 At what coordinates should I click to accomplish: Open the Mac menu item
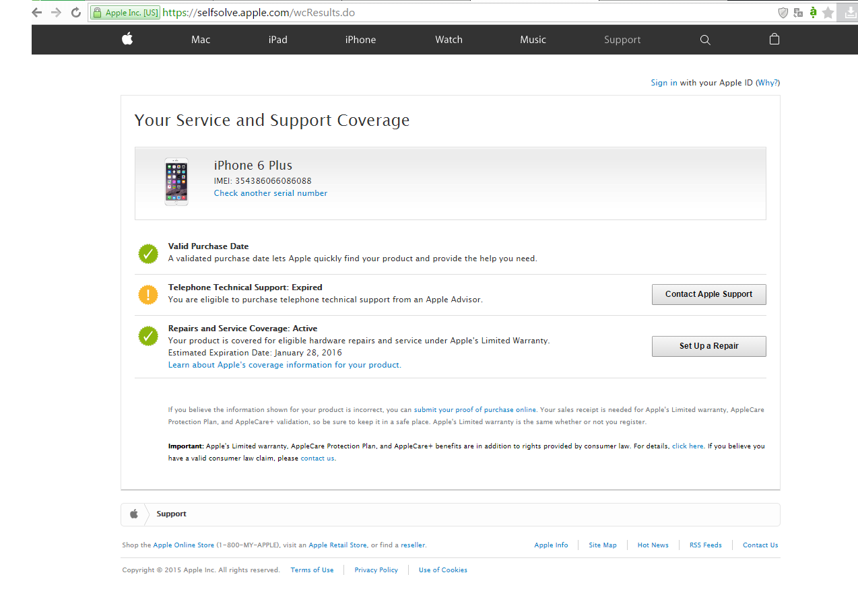201,40
